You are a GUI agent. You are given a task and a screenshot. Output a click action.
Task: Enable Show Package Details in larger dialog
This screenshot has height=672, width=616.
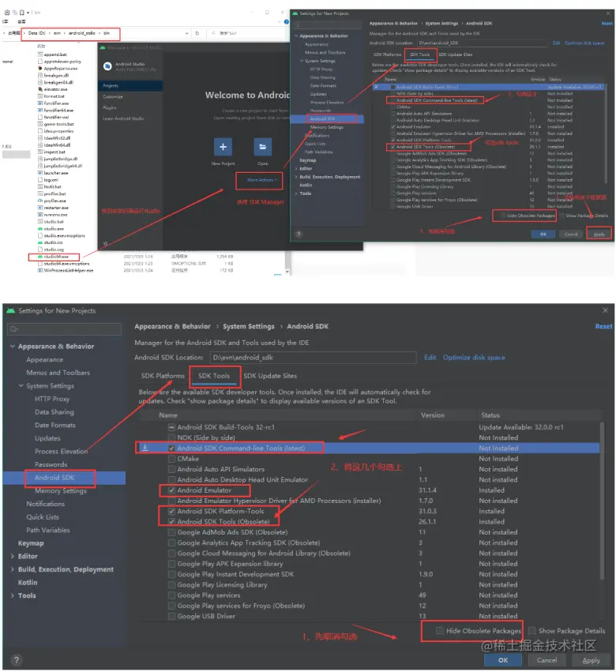coord(532,630)
